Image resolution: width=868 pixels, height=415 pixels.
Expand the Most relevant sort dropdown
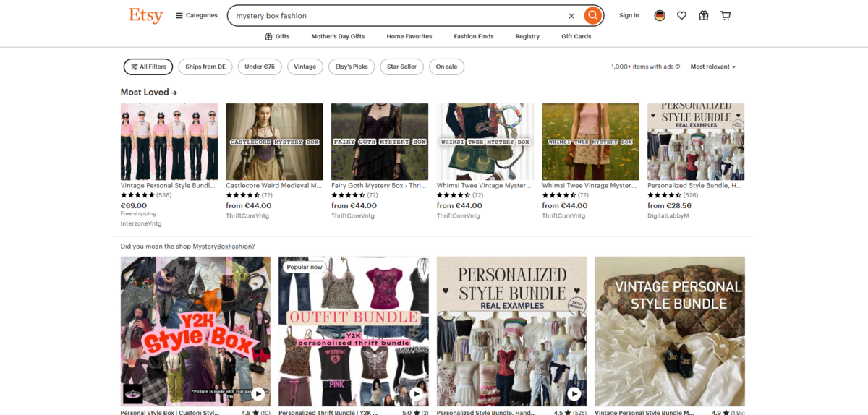712,67
